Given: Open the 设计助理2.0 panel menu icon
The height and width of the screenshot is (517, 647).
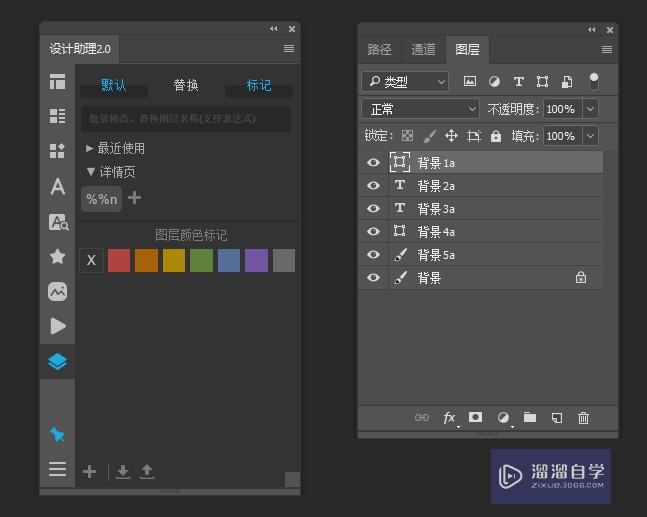Looking at the screenshot, I should (289, 49).
